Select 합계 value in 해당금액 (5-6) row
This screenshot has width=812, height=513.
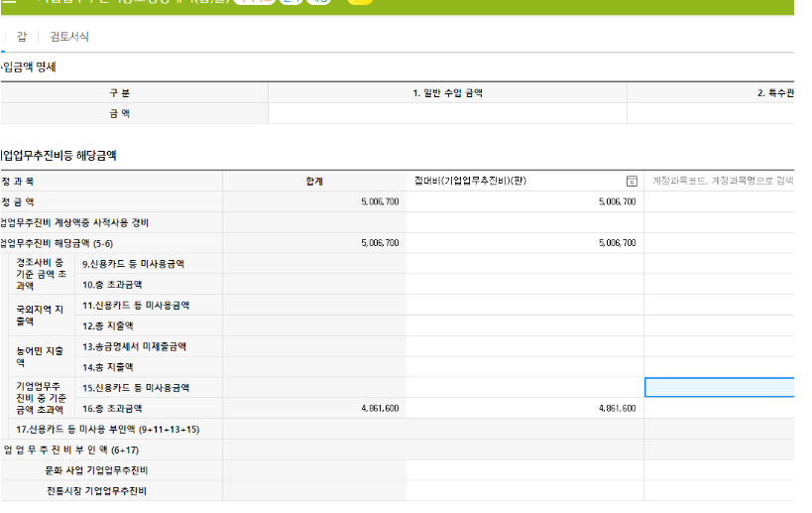tap(314, 242)
